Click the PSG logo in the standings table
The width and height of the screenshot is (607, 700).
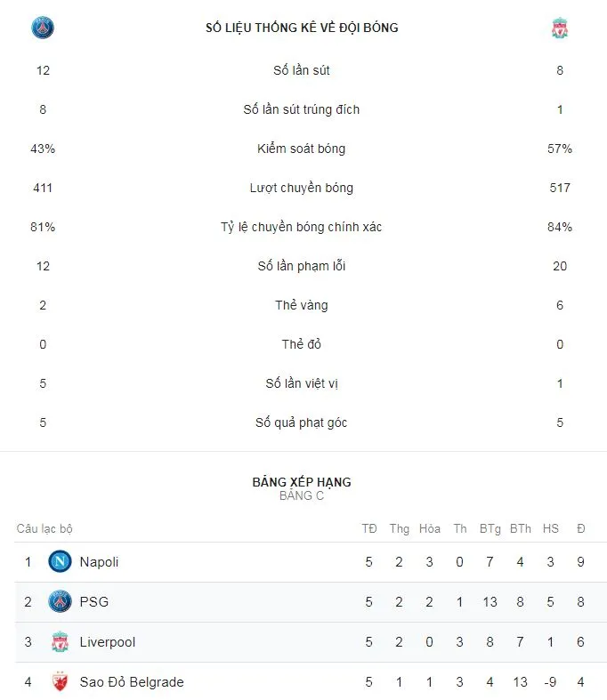coord(60,602)
